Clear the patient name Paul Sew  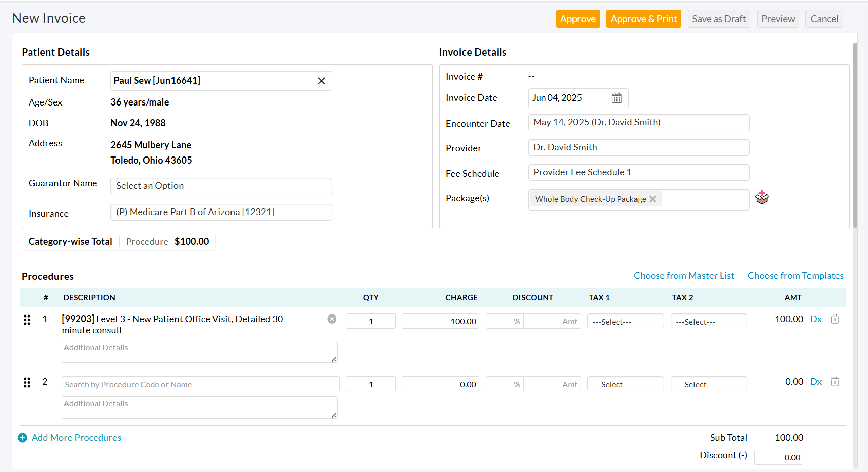point(321,81)
